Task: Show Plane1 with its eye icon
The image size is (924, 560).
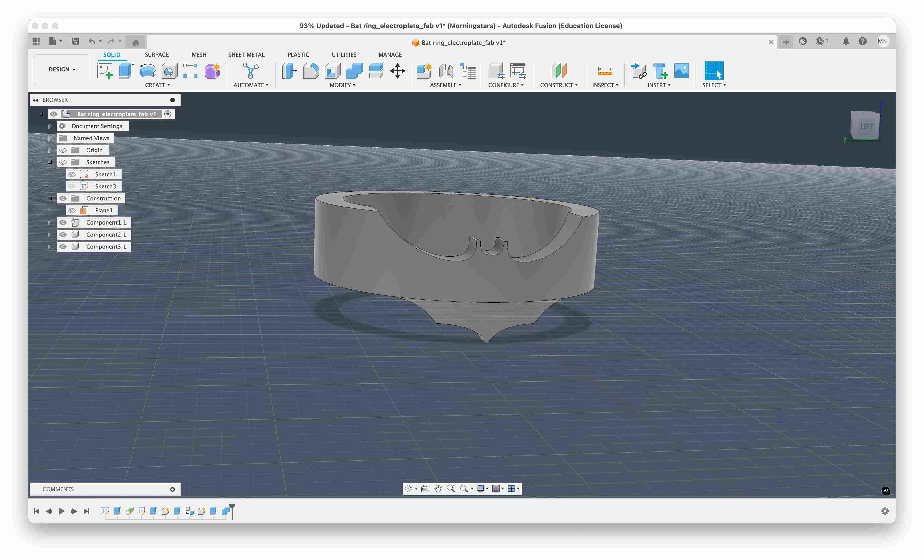Action: point(72,210)
